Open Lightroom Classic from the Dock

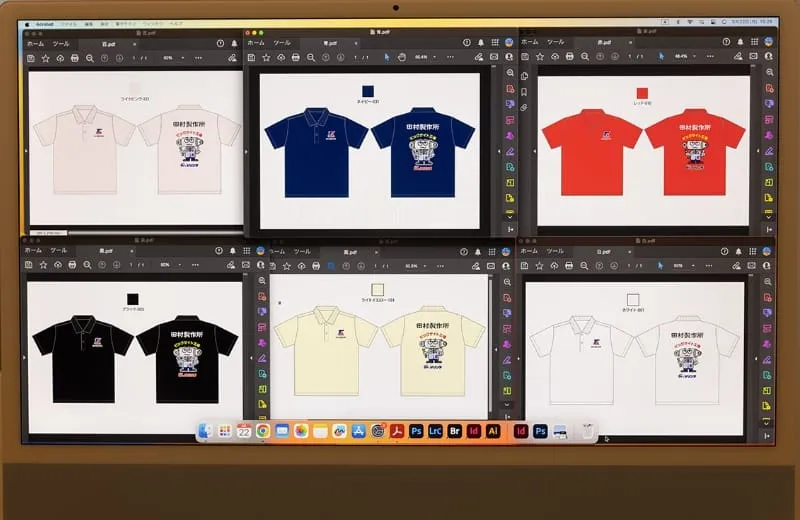click(x=435, y=431)
